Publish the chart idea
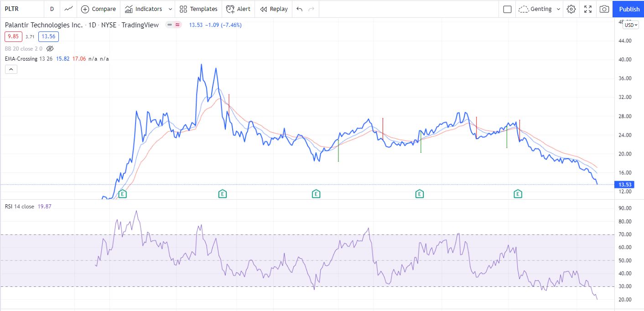Screen dimensions: 644x311 [x=629, y=9]
